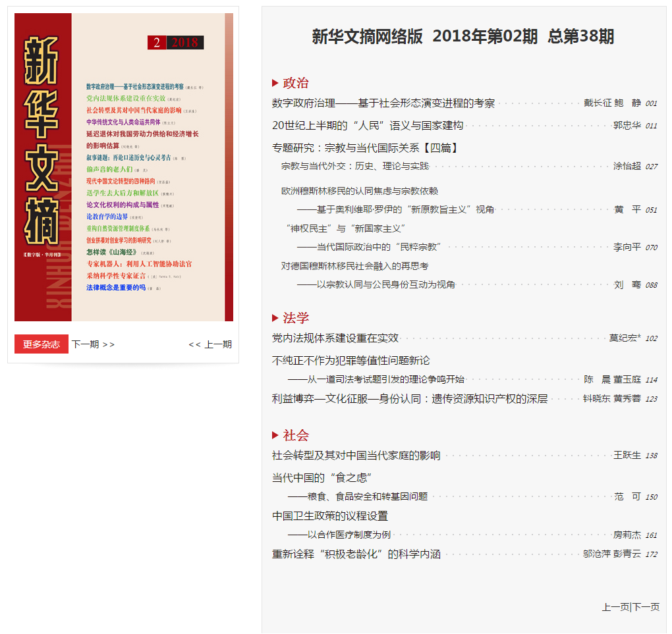The width and height of the screenshot is (672, 634).
Task: Open the 政治 section heading
Action: pos(296,83)
